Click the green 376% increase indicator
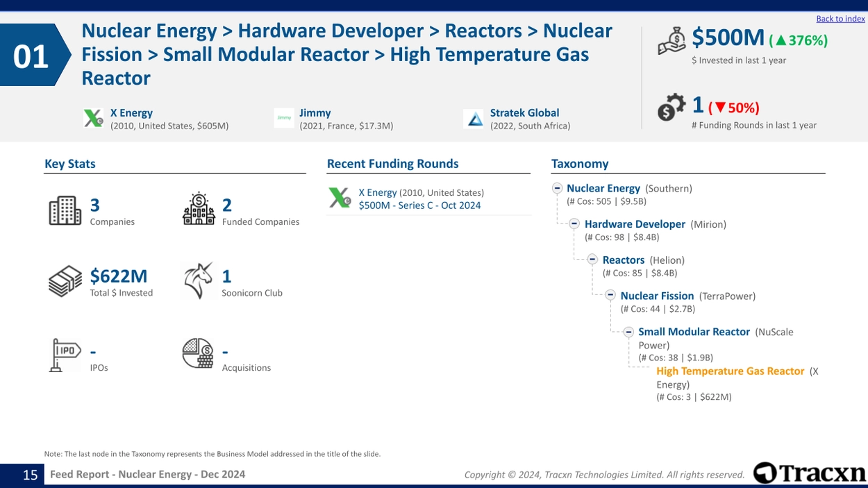The image size is (868, 488). 799,40
